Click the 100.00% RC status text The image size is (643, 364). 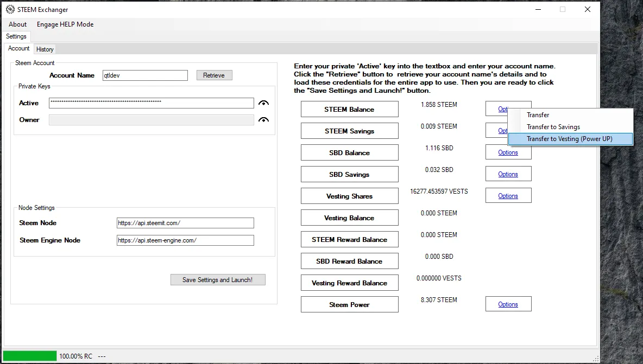coord(76,356)
